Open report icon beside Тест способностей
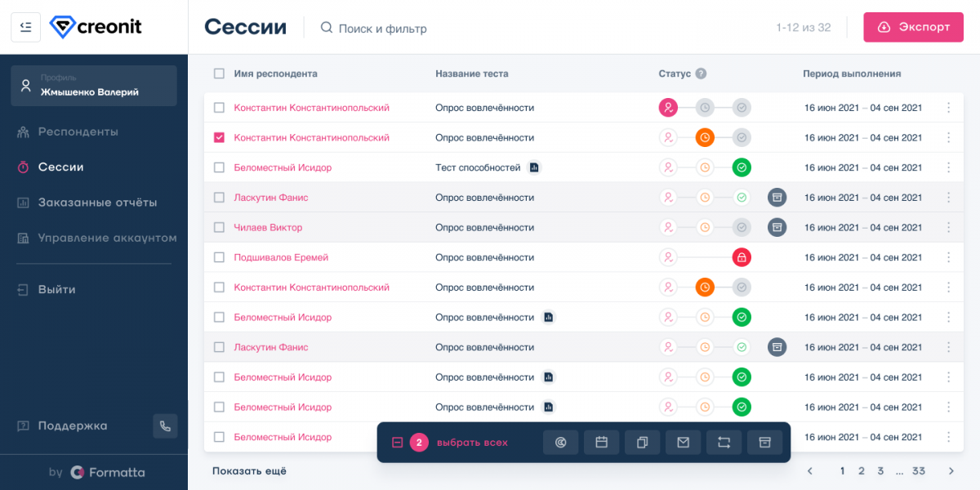 tap(534, 167)
